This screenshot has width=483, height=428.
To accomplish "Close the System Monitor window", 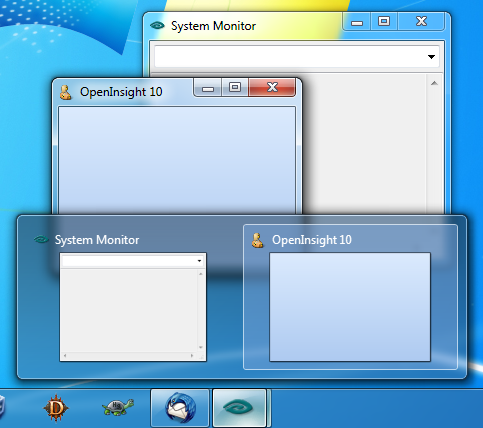I will click(x=421, y=22).
